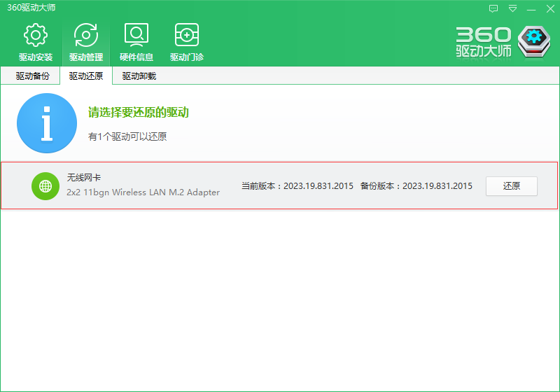Click the blue information icon
Image resolution: width=560 pixels, height=392 pixels.
(46, 123)
